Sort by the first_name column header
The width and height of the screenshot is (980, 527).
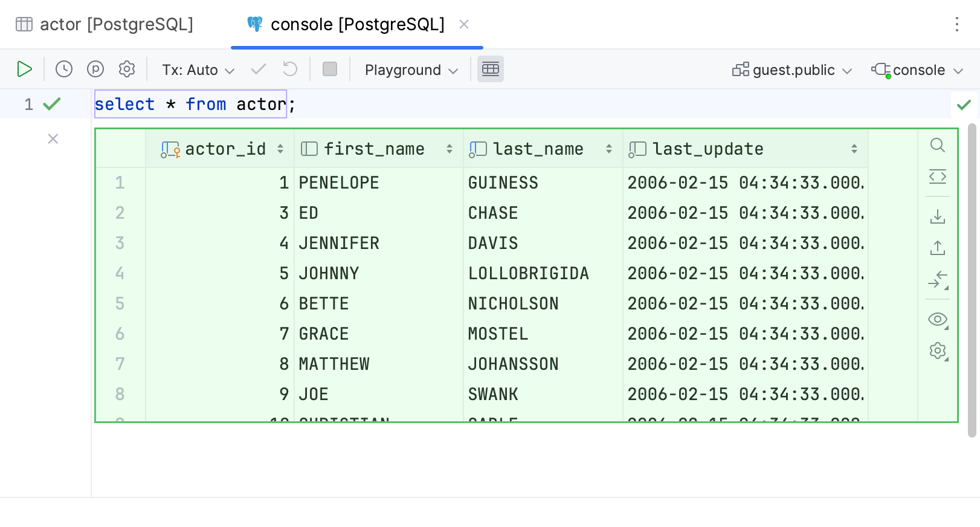374,149
